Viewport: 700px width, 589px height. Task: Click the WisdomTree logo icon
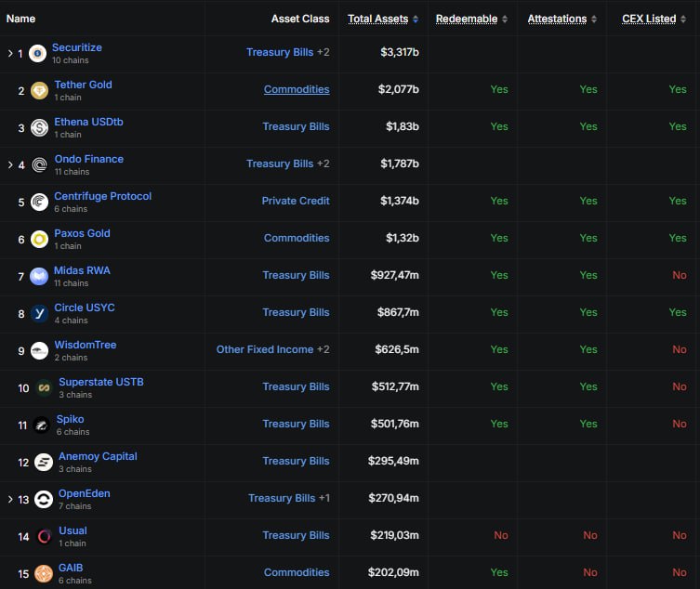pyautogui.click(x=39, y=351)
